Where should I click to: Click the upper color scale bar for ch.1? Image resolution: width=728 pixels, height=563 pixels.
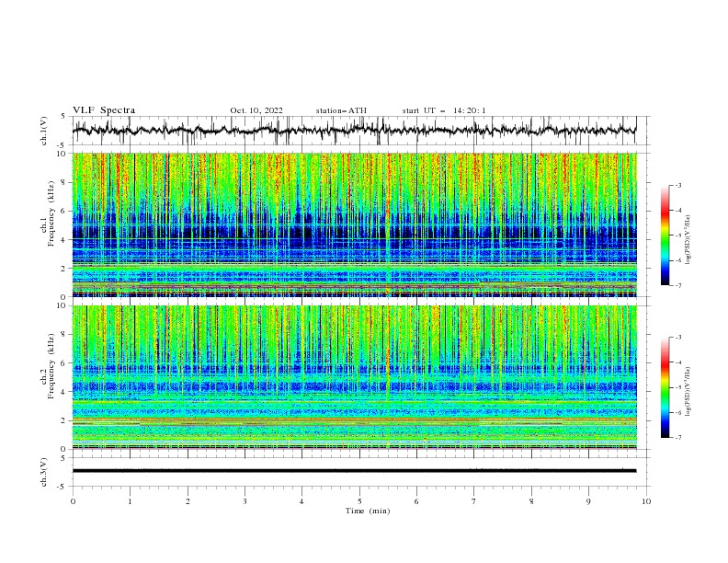(665, 236)
